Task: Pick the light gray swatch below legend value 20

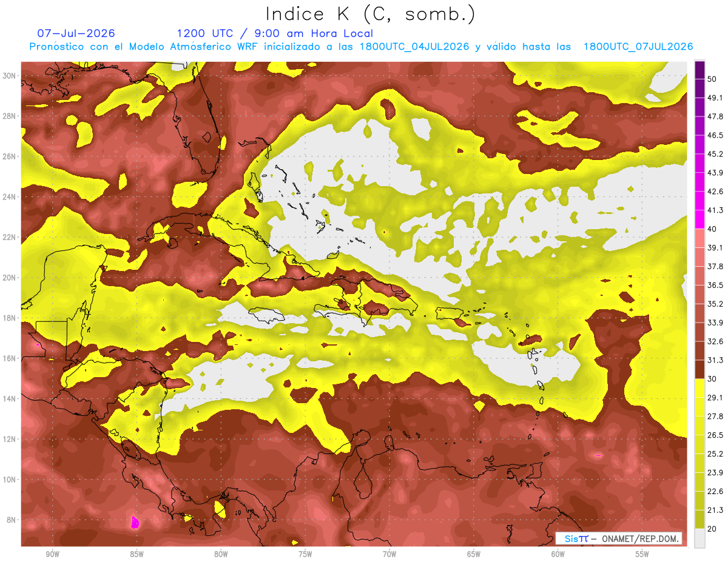Action: point(699,538)
